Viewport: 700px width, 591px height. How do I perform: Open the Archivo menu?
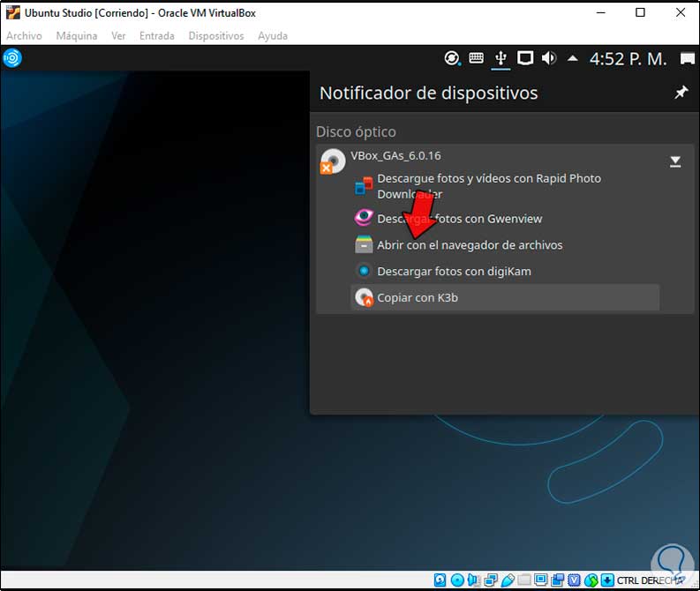point(24,35)
